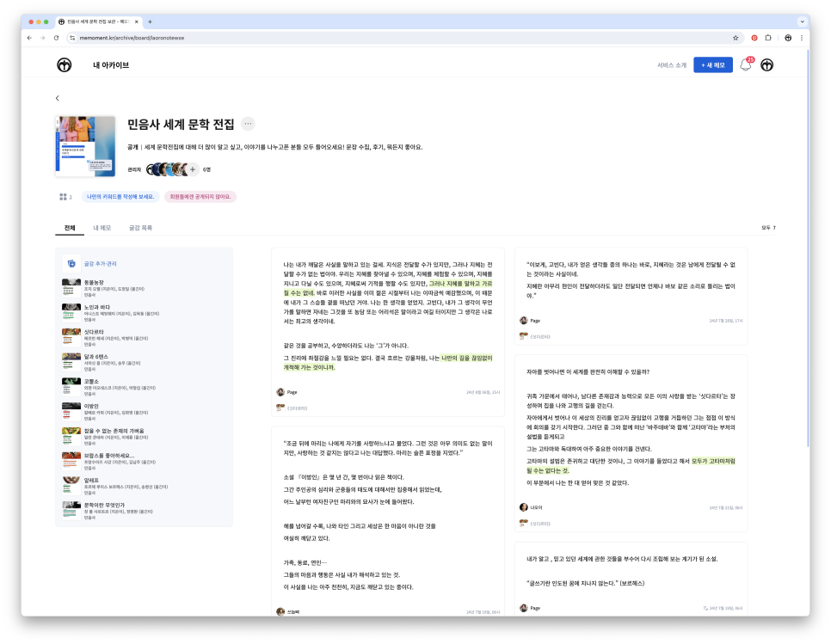Add a manager with the plus button
Screen dimensions: 831x644
click(x=193, y=169)
